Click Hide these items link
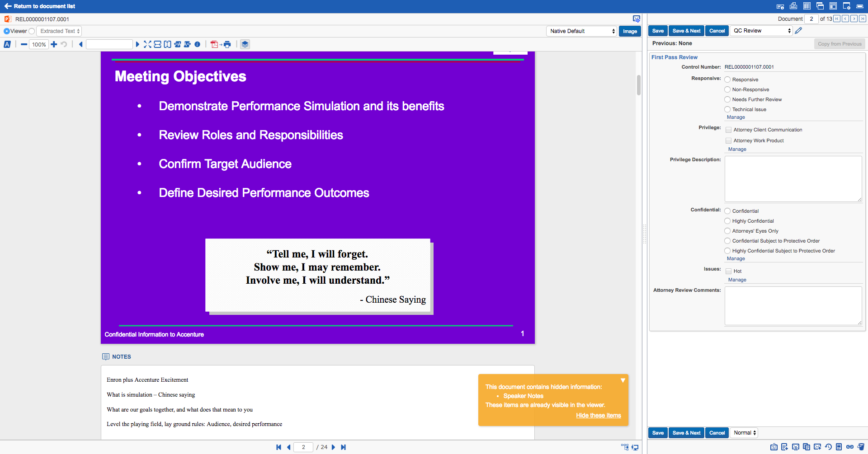 pos(598,416)
